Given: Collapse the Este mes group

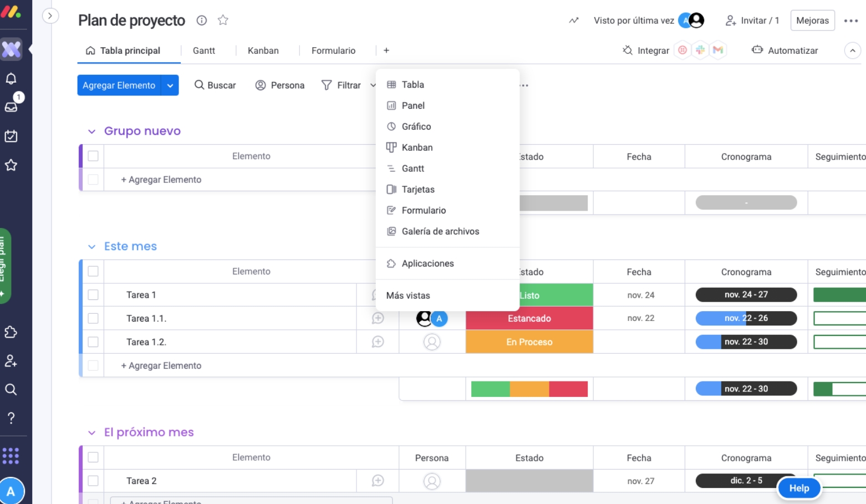Looking at the screenshot, I should [91, 247].
